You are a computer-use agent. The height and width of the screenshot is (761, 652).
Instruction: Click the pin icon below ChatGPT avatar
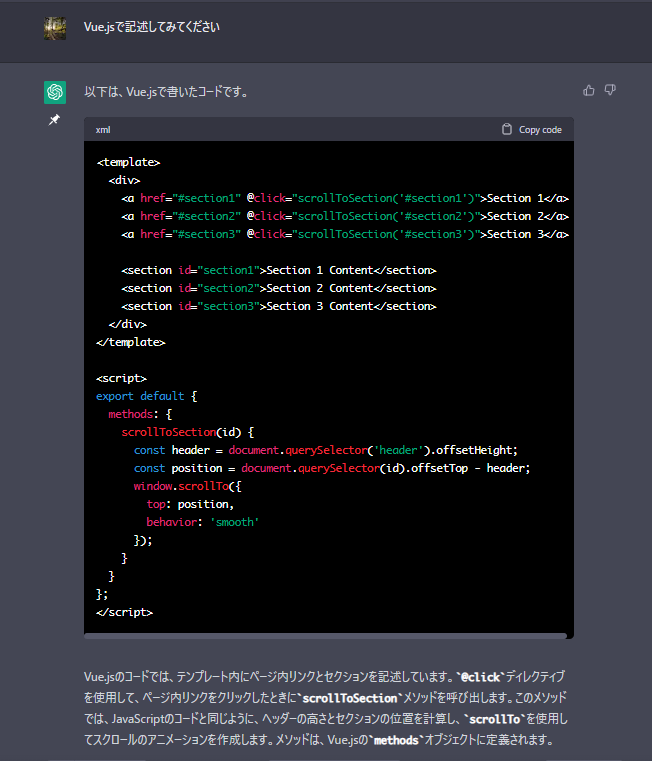click(x=54, y=119)
